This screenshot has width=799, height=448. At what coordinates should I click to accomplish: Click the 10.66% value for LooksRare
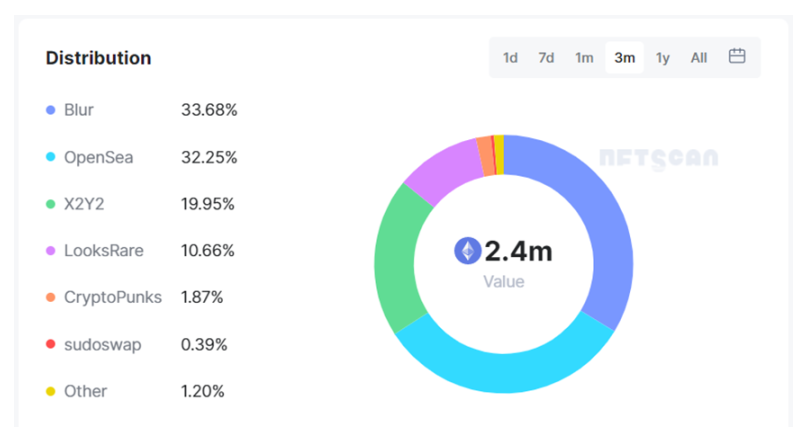point(207,251)
